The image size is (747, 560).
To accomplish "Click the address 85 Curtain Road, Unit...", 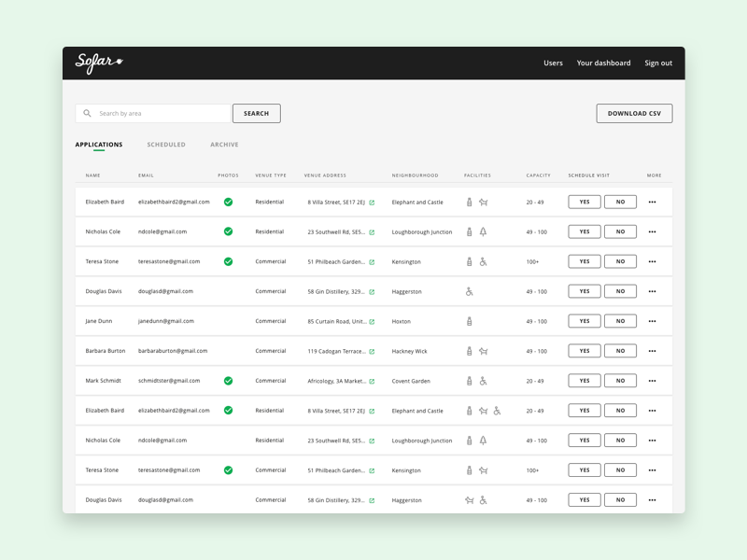I will tap(337, 321).
